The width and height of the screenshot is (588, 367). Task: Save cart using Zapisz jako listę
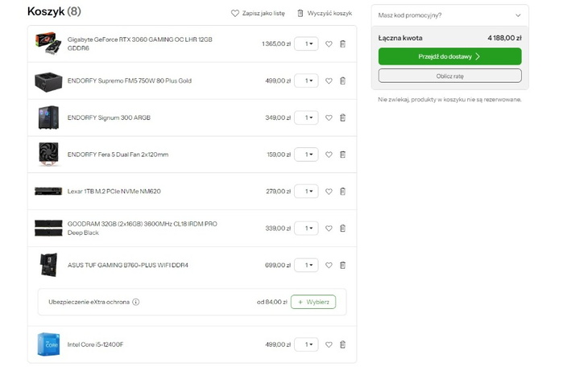coord(258,13)
